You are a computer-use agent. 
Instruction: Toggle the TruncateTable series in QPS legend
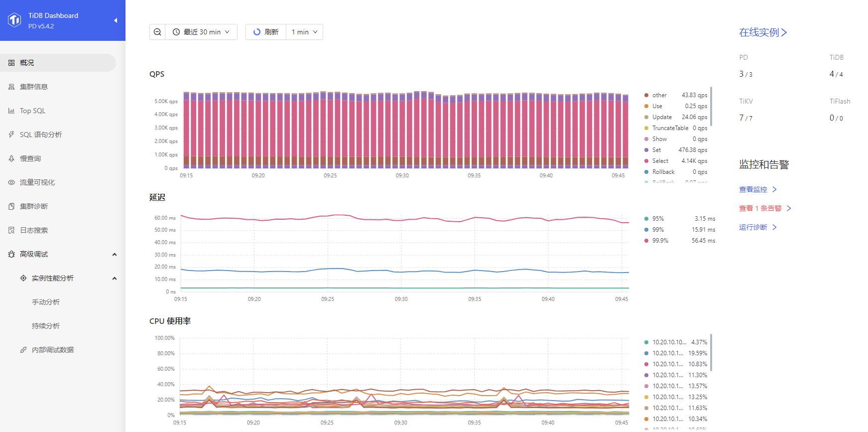[675, 128]
